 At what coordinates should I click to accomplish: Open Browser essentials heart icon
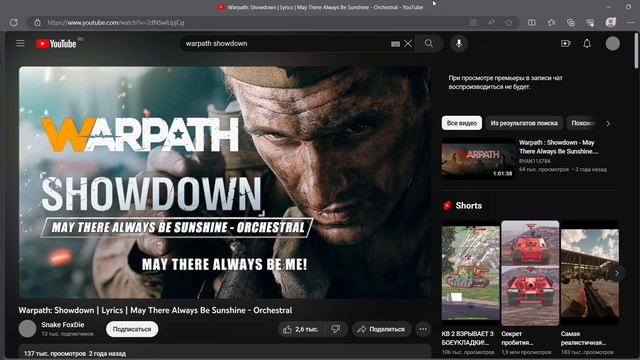click(590, 22)
